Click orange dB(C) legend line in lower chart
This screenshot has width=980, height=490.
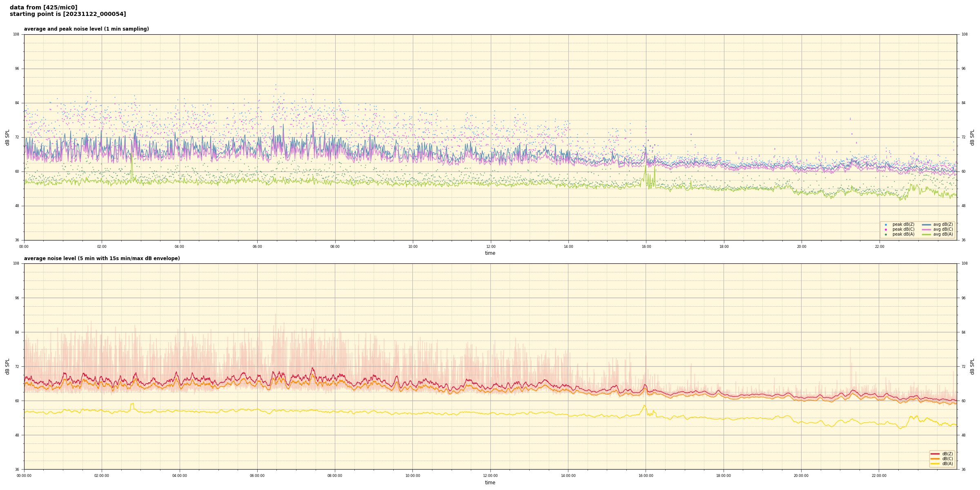(935, 459)
